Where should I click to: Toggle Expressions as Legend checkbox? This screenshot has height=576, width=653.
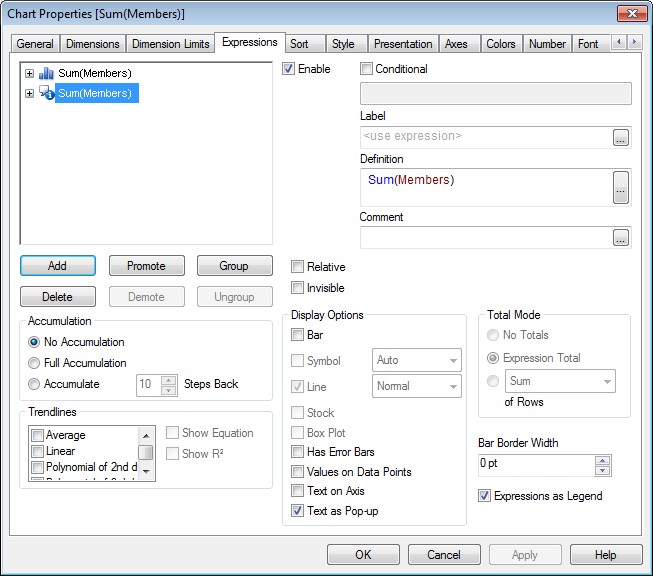point(484,496)
